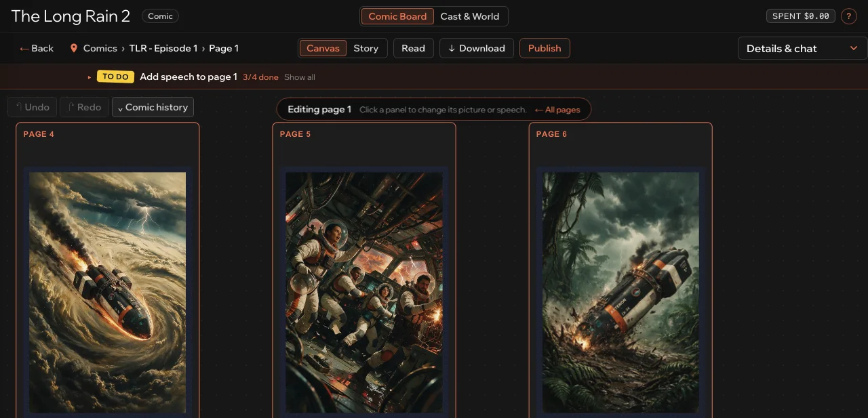
Task: Go back using the Back link
Action: [x=37, y=48]
